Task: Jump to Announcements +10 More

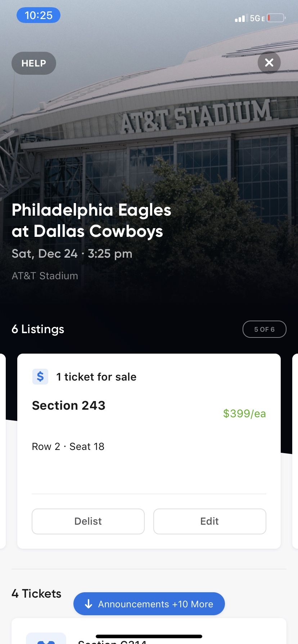Action: click(x=149, y=604)
